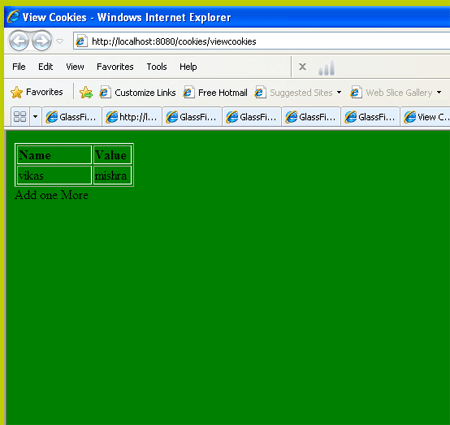This screenshot has height=425, width=450.
Task: Open the Edit menu
Action: (x=46, y=67)
